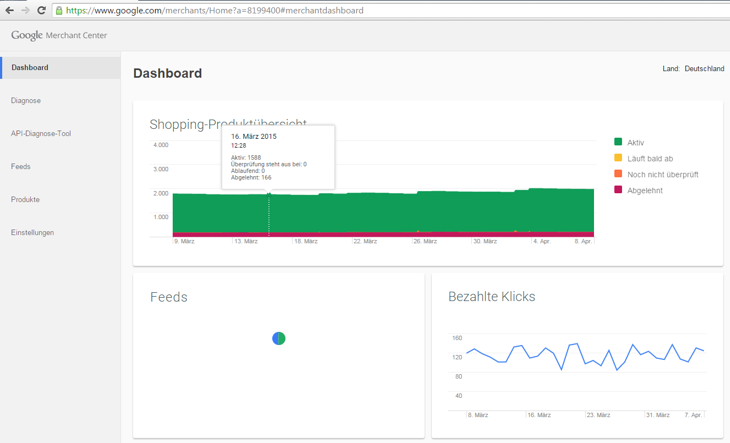Click the 160 label in Bezahlte Klicks
Viewport: 730px width, 443px height.
pos(457,338)
